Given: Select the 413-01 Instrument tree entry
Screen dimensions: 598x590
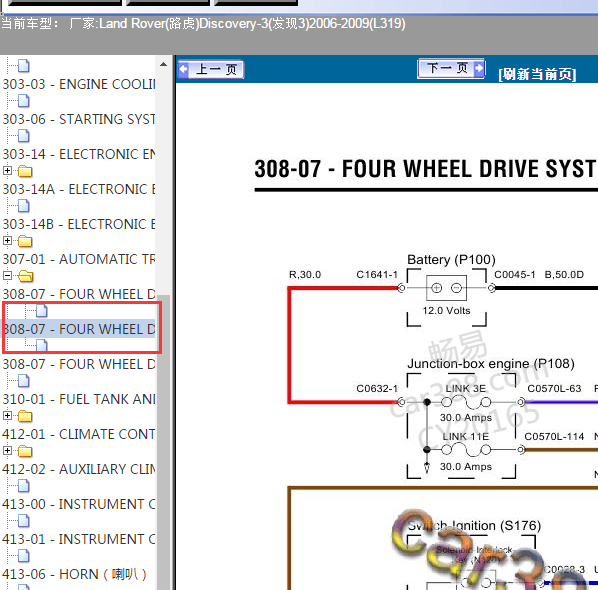Looking at the screenshot, I should pos(79,539).
